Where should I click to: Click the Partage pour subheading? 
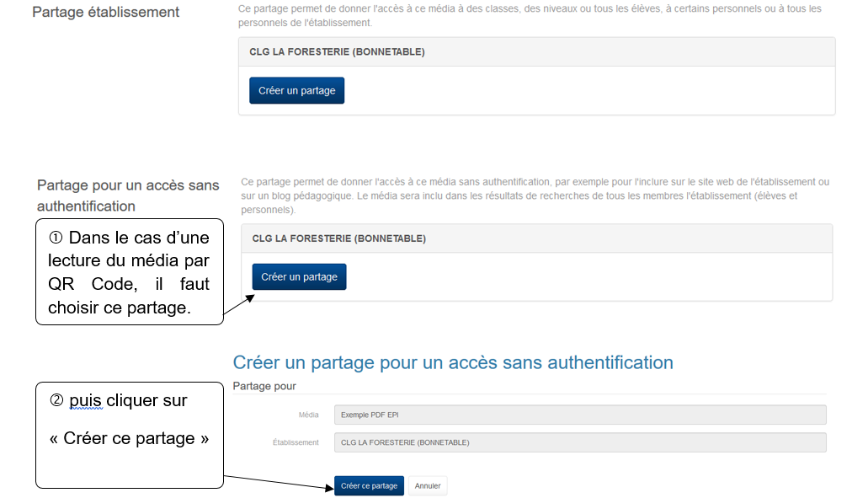point(264,386)
